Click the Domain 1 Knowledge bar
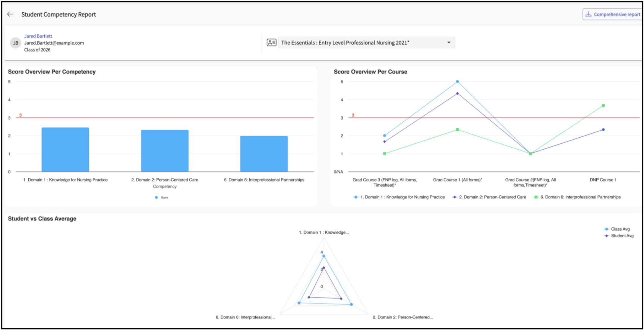This screenshot has width=644, height=330. tap(65, 150)
